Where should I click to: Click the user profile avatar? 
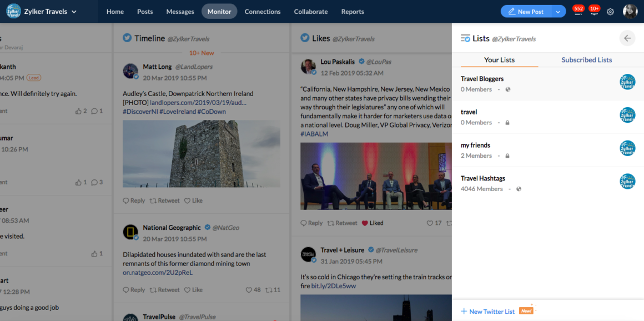pos(630,12)
